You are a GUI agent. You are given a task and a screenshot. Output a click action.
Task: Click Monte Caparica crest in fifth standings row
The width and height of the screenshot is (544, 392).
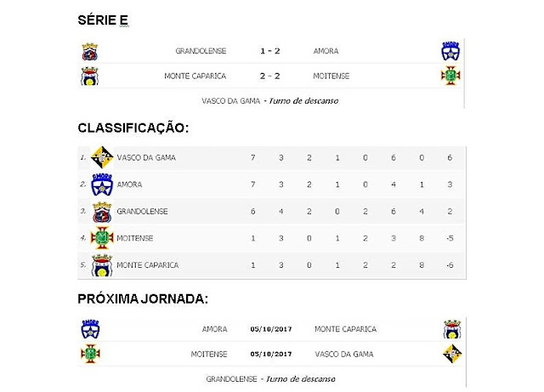coord(102,265)
